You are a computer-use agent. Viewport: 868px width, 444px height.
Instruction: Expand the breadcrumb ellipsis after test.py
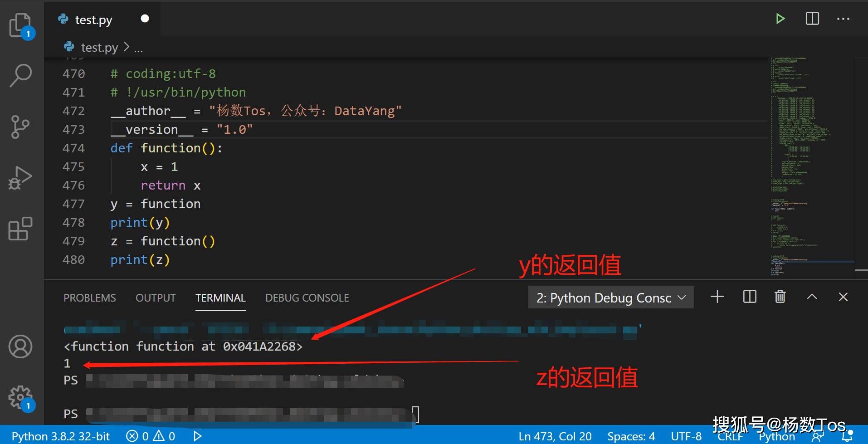[138, 48]
